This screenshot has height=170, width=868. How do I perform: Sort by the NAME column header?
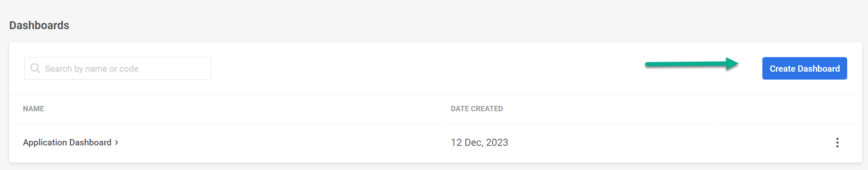(33, 109)
